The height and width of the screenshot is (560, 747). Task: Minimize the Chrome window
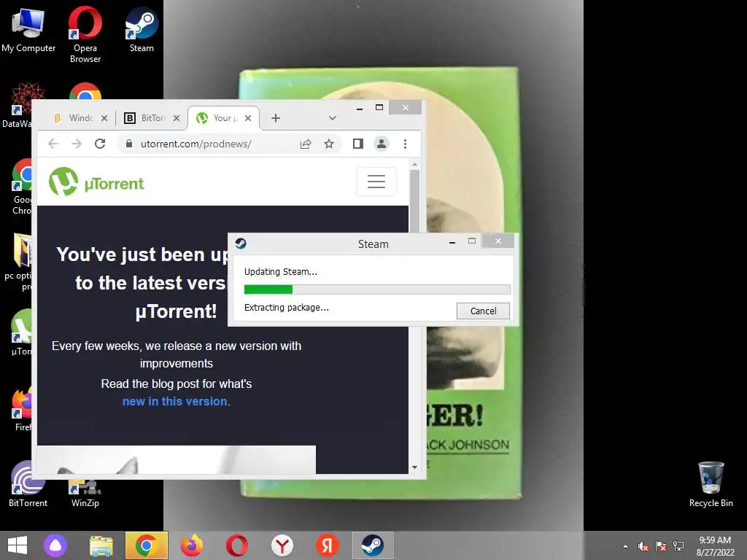coord(360,108)
